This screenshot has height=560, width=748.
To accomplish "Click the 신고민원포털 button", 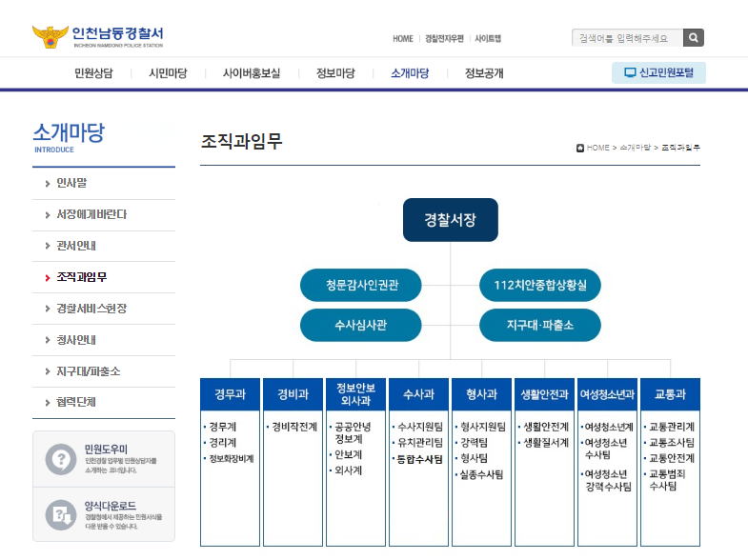I will tap(658, 72).
